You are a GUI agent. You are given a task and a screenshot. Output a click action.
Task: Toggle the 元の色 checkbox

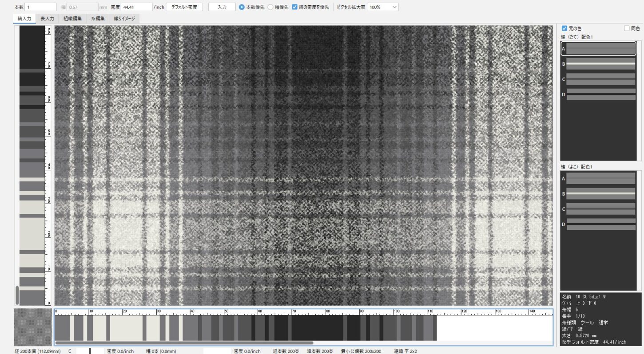[x=564, y=28]
